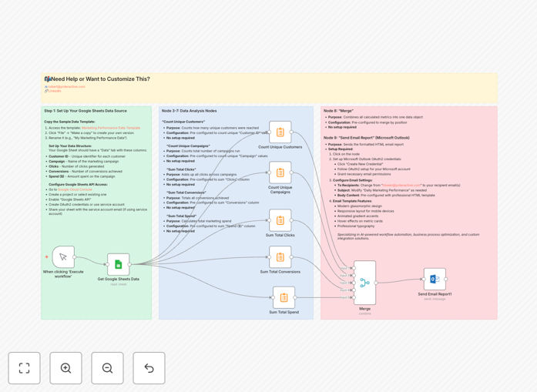Open the Marketing Performance Data Template link

coord(111,128)
